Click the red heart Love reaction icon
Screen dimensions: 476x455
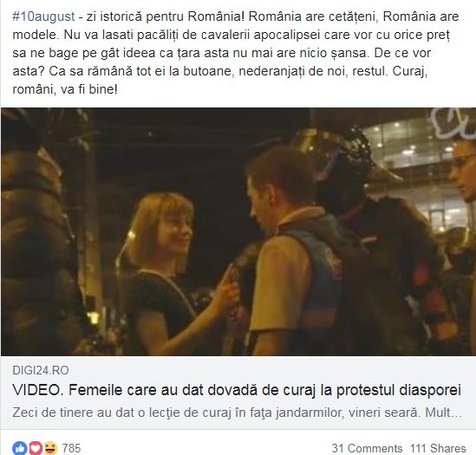coord(36,448)
